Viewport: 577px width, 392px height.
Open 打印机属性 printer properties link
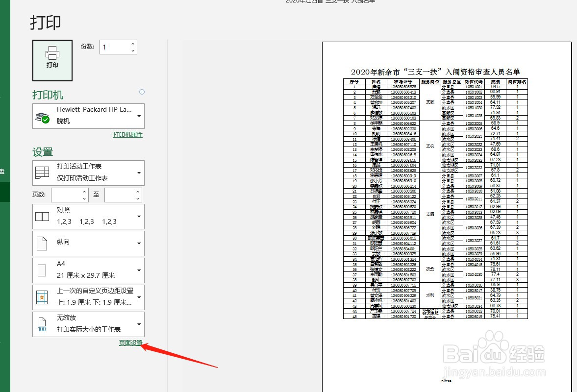coord(127,134)
